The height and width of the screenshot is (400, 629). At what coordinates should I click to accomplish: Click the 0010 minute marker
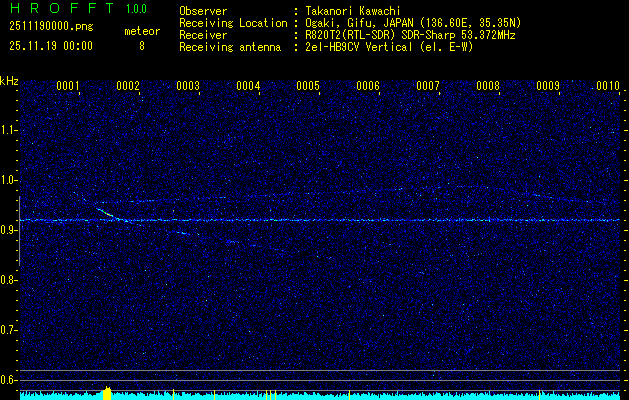pos(608,86)
